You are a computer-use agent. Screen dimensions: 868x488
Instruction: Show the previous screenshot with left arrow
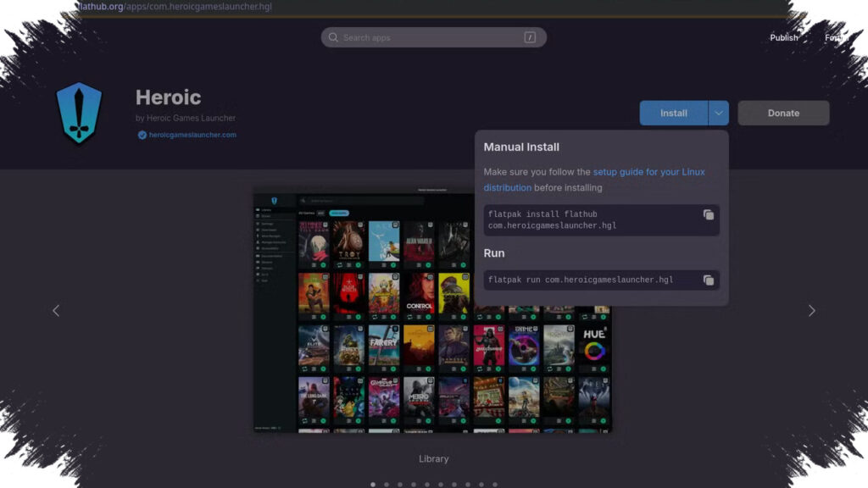pyautogui.click(x=56, y=311)
